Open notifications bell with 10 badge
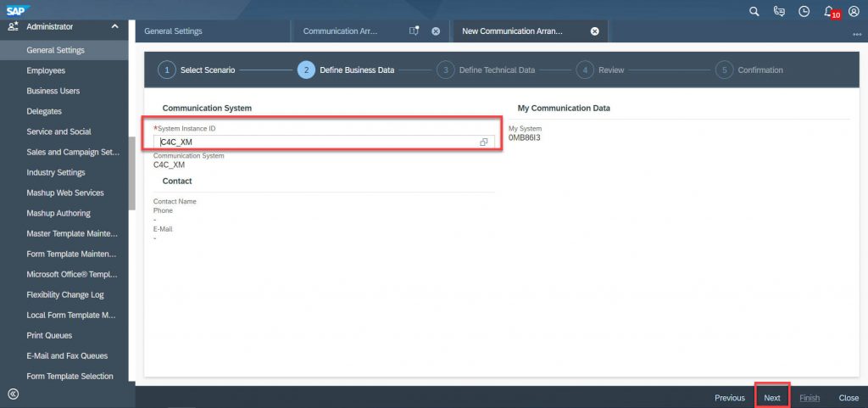 [831, 12]
